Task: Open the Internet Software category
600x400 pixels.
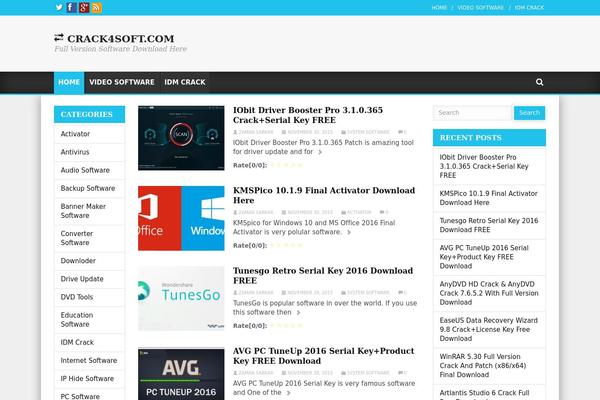Action: coord(89,361)
